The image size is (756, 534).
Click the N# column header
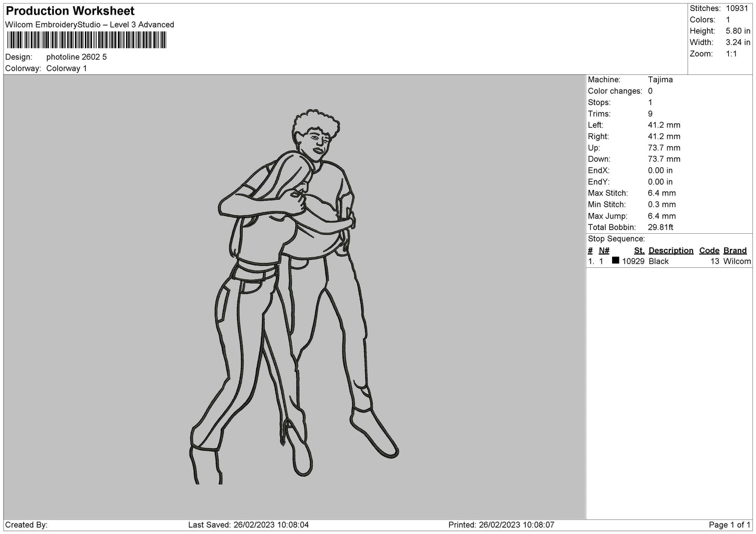click(x=604, y=251)
